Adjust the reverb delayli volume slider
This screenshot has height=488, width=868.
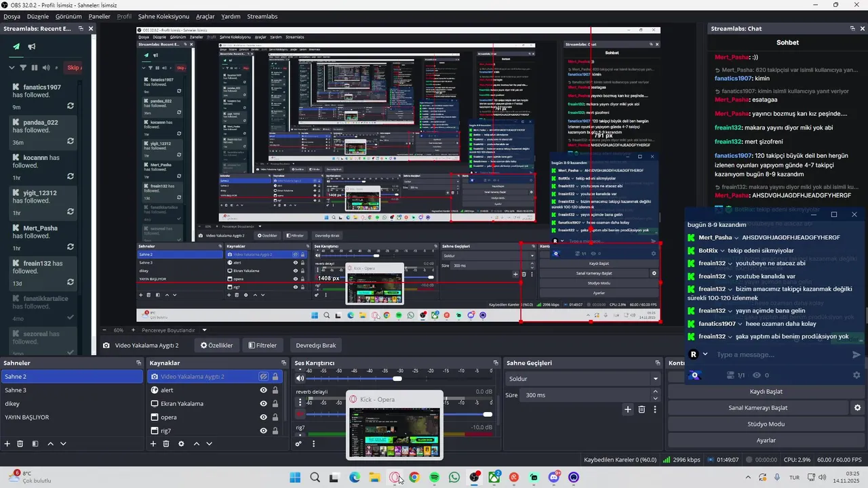tap(488, 414)
